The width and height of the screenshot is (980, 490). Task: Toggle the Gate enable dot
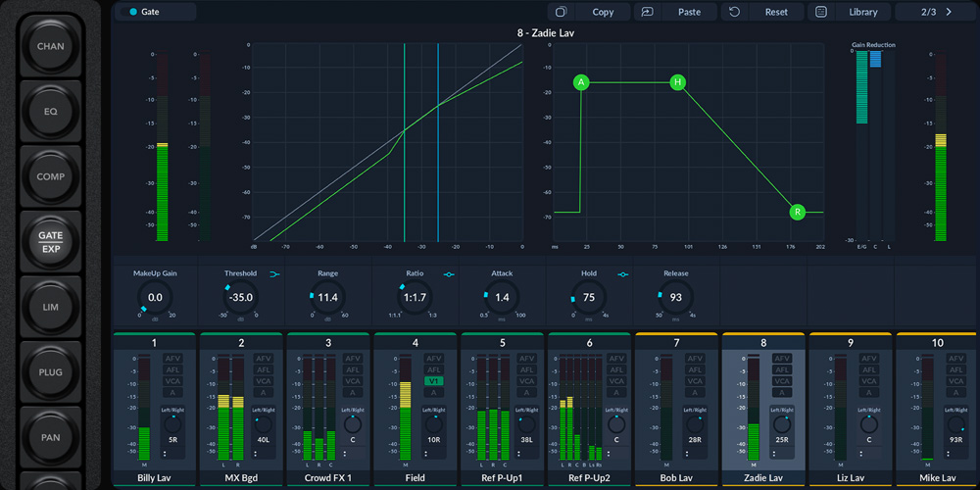tap(133, 12)
